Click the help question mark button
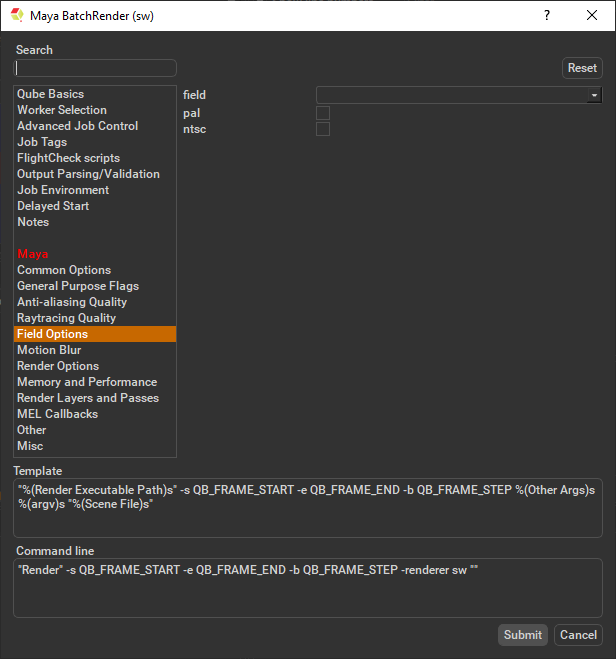 click(546, 15)
